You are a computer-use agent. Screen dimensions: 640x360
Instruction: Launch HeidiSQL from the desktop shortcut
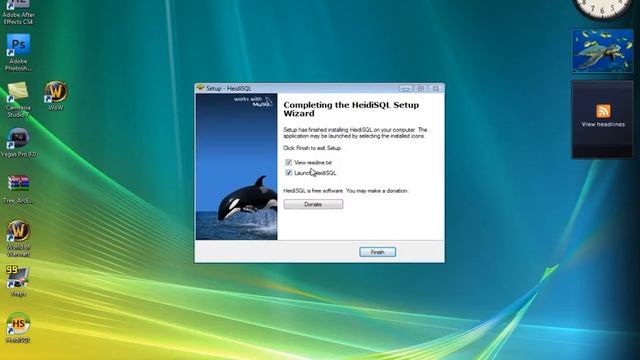(18, 327)
